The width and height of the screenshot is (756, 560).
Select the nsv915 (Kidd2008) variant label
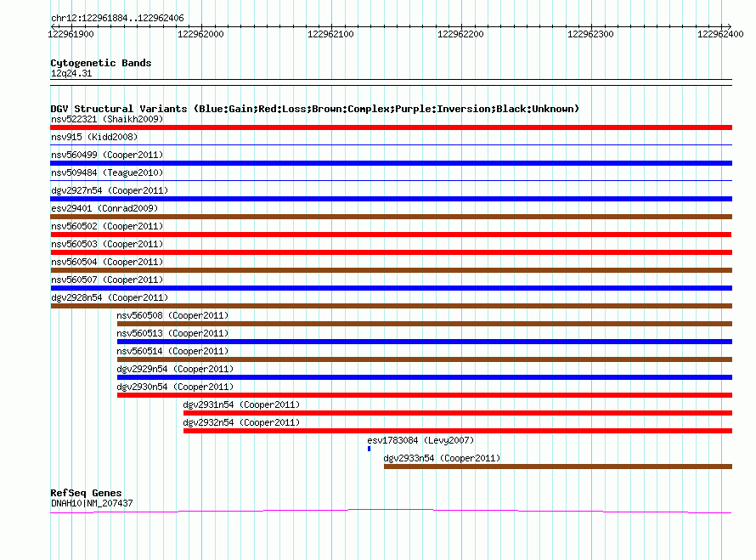94,137
